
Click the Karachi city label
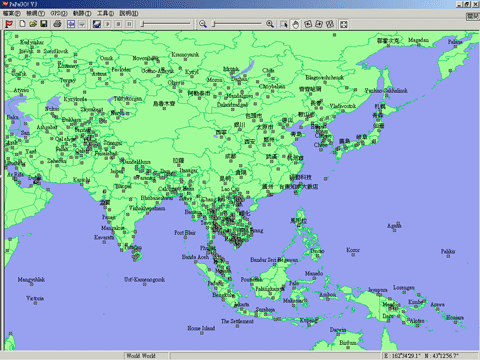click(81, 180)
